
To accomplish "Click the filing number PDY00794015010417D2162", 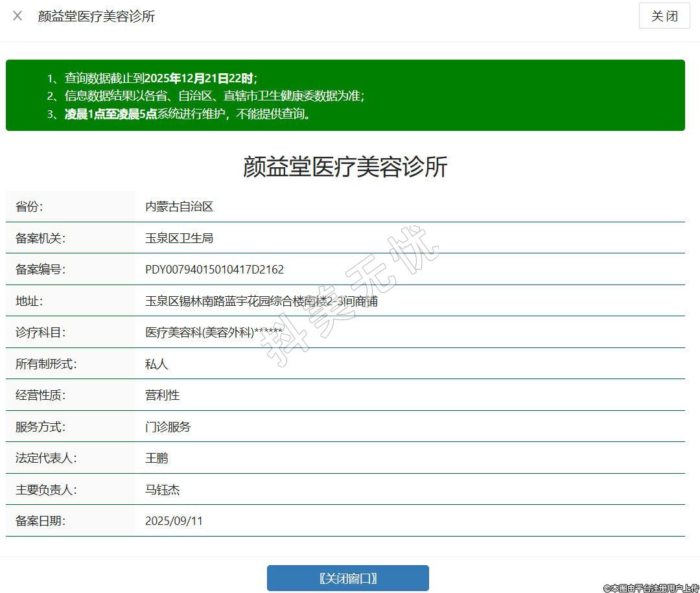I will 214,270.
